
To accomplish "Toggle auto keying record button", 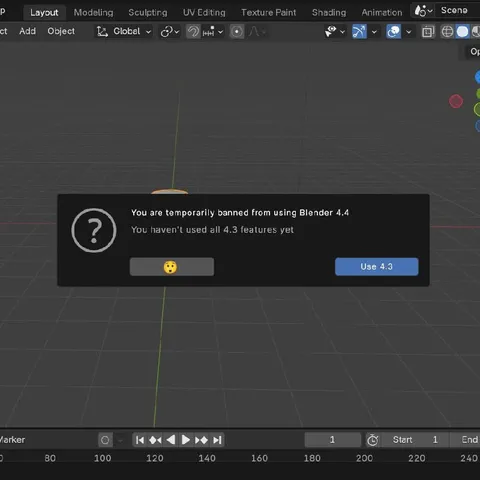I will point(105,440).
